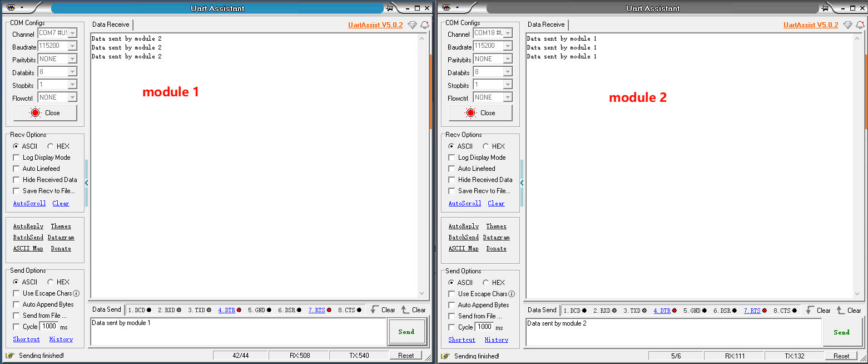Screen dimensions: 868x364
Task: Click the pin icon in COM18 window title bar
Action: tap(825, 8)
